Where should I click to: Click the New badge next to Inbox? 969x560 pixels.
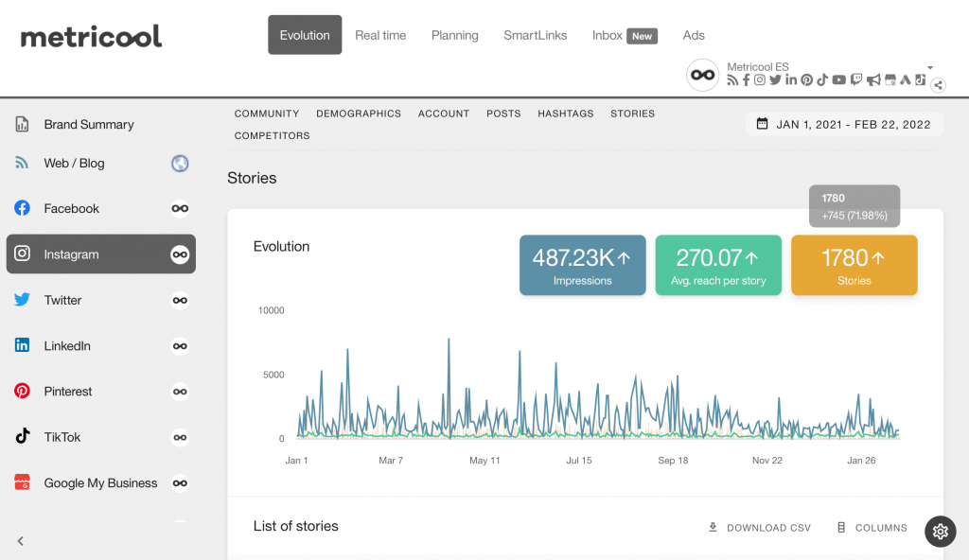(x=643, y=36)
